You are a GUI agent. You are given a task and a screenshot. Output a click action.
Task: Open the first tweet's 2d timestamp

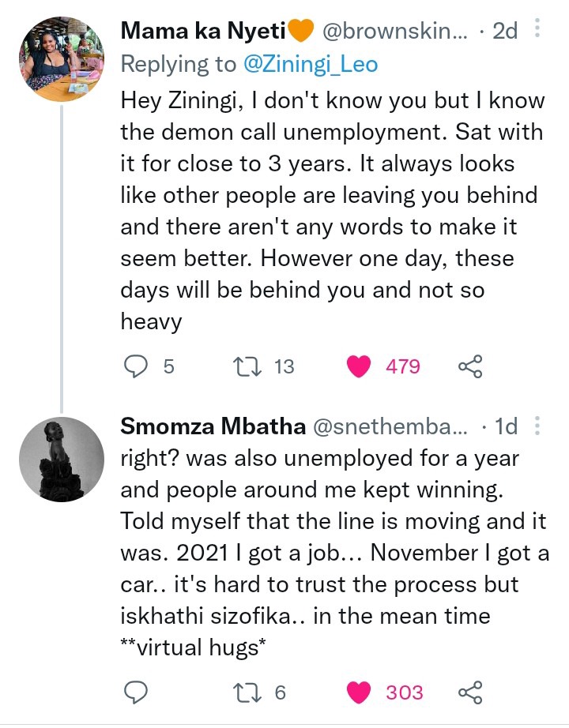pyautogui.click(x=505, y=31)
